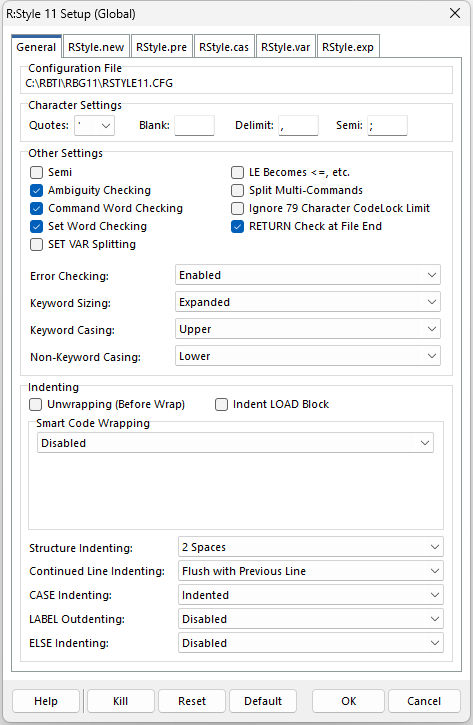Image resolution: width=473 pixels, height=725 pixels.
Task: Click the Blank character field
Action: click(194, 126)
